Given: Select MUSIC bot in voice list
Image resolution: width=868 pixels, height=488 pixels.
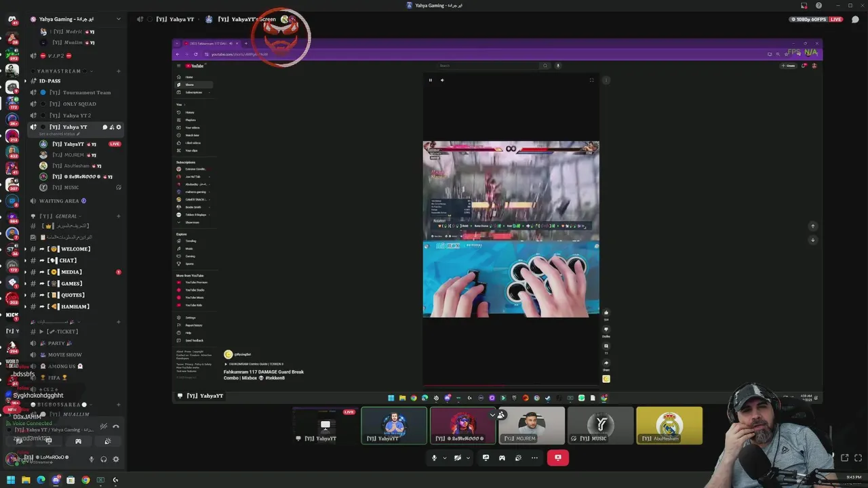Looking at the screenshot, I should [x=80, y=187].
